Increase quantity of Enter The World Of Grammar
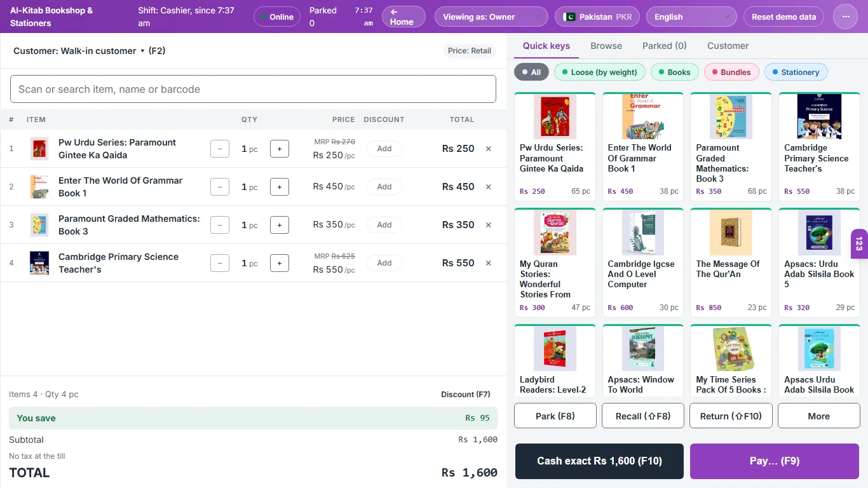This screenshot has height=488, width=868. (x=280, y=187)
